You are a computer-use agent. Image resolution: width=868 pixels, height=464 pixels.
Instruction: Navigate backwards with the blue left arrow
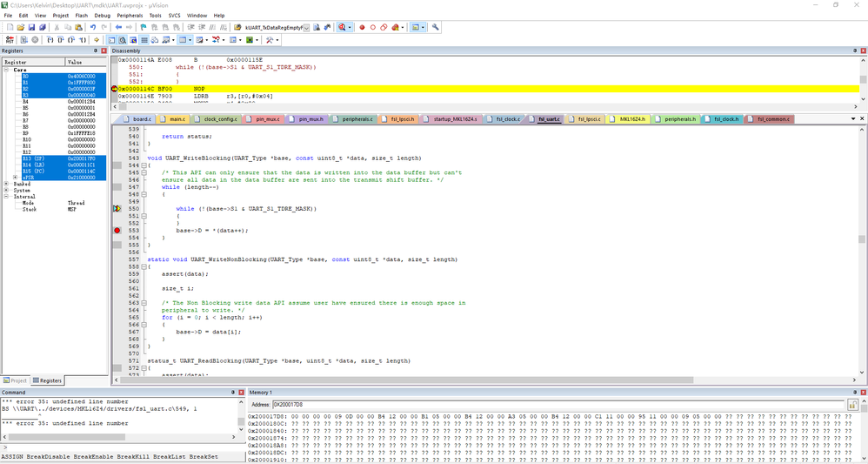click(118, 27)
